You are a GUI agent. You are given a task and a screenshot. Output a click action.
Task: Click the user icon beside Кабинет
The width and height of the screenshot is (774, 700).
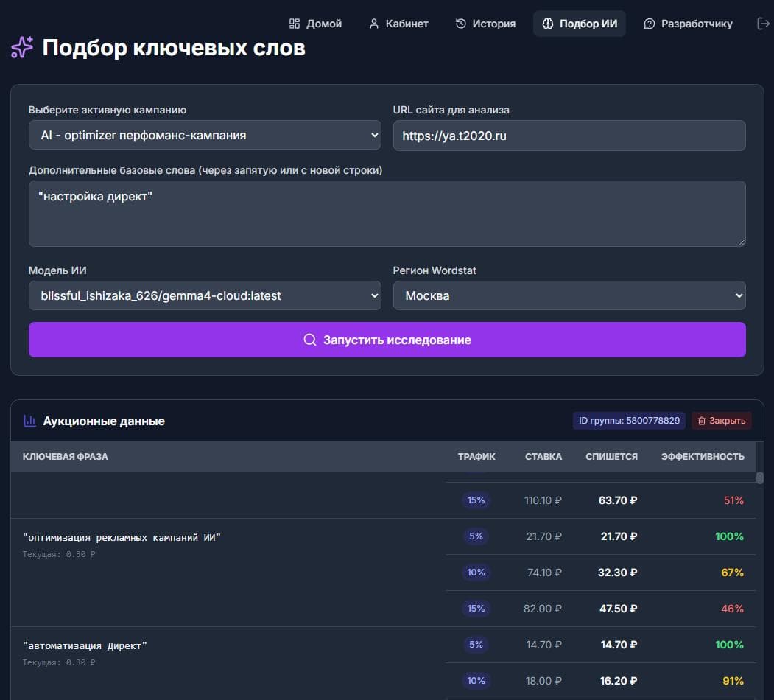[374, 24]
